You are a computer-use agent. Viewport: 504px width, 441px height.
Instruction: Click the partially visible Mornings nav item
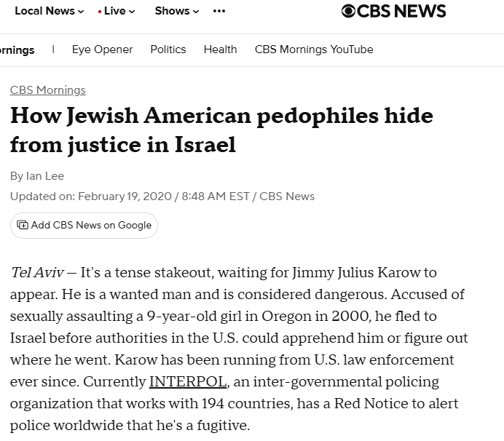tap(17, 50)
